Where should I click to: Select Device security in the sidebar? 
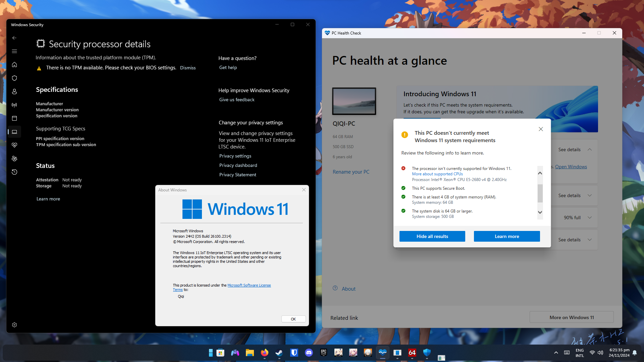pyautogui.click(x=14, y=132)
